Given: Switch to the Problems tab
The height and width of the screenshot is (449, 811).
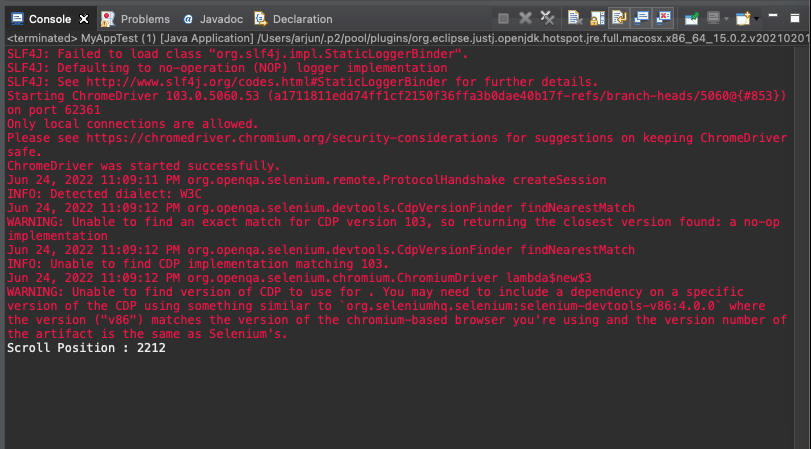Looking at the screenshot, I should click(136, 19).
